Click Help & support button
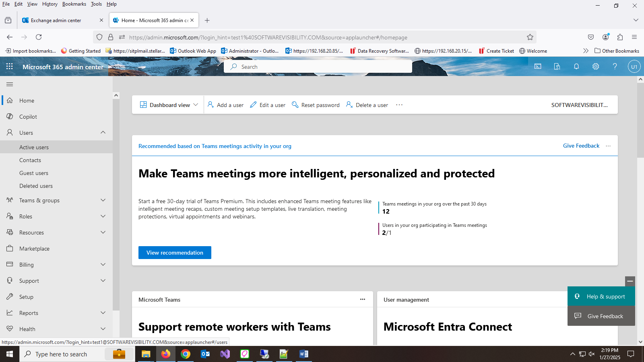This screenshot has height=362, width=644. pos(601,296)
